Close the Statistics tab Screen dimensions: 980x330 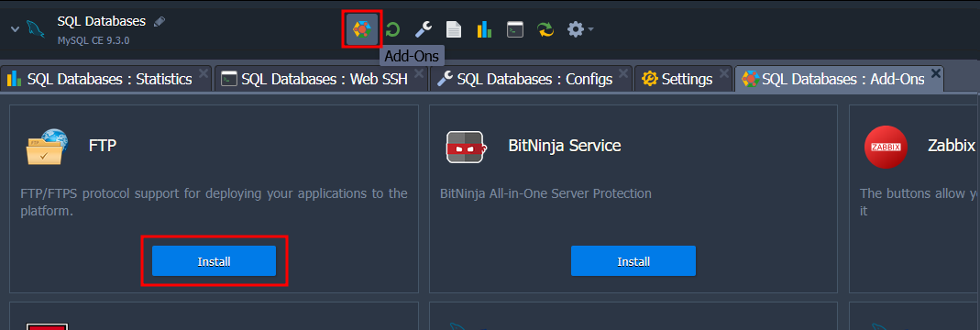[204, 73]
